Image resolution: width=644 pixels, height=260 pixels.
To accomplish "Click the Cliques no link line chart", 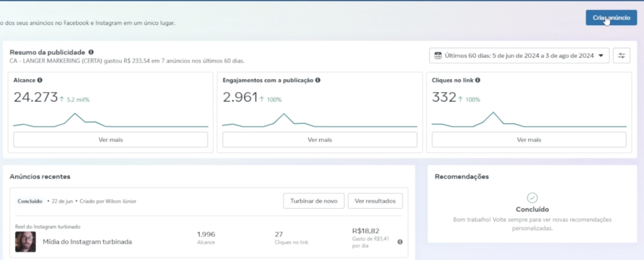I will click(x=529, y=122).
